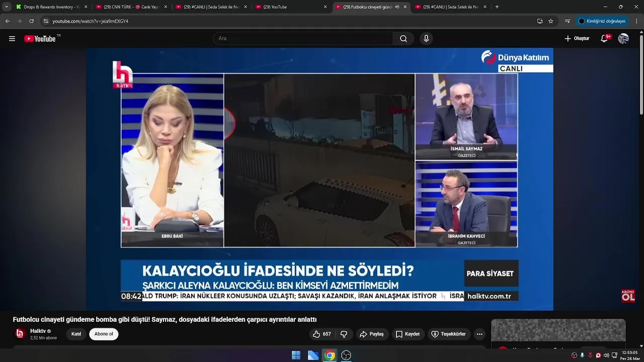Viewport: 644px width, 362px height.
Task: Click the video title text
Action: [x=165, y=320]
